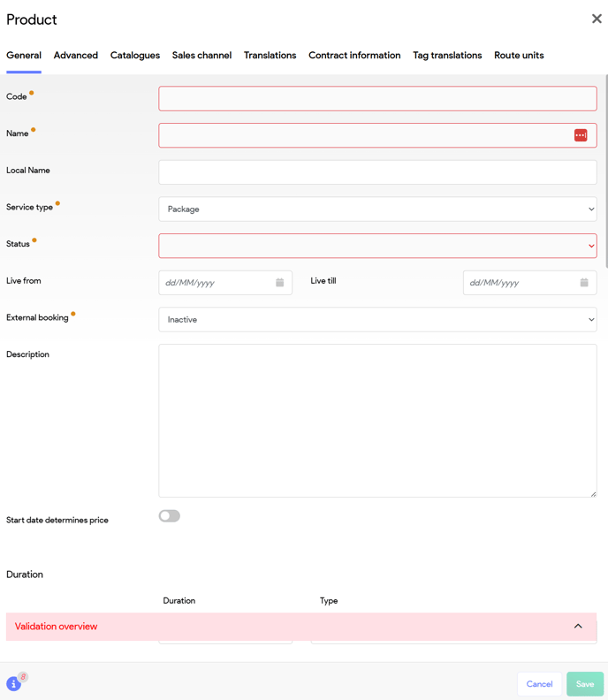Open the Service type dropdown

[377, 209]
